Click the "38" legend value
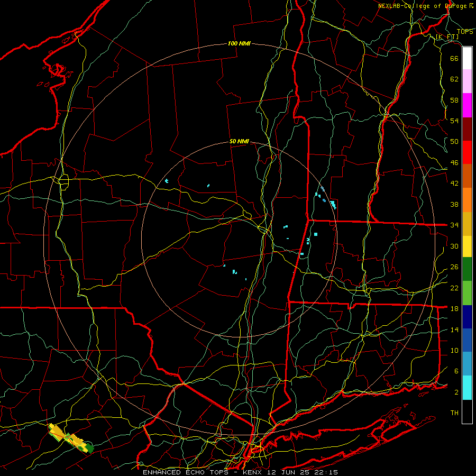 pos(454,204)
